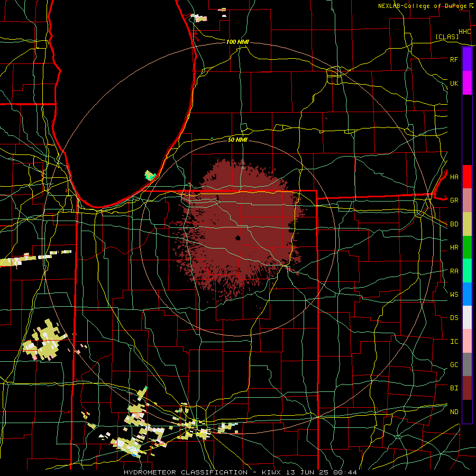The width and height of the screenshot is (476, 476).
Task: Click the IC legend label
Action: click(454, 341)
